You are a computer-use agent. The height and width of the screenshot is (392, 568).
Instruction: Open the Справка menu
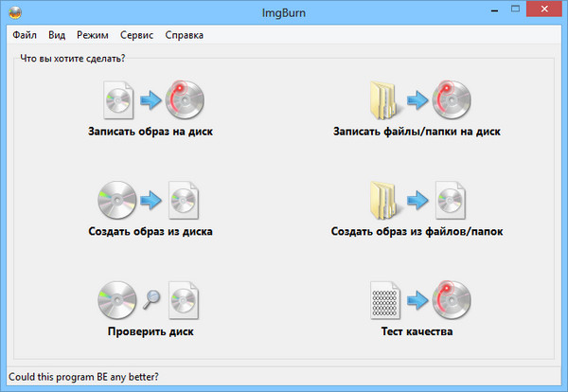tap(184, 35)
